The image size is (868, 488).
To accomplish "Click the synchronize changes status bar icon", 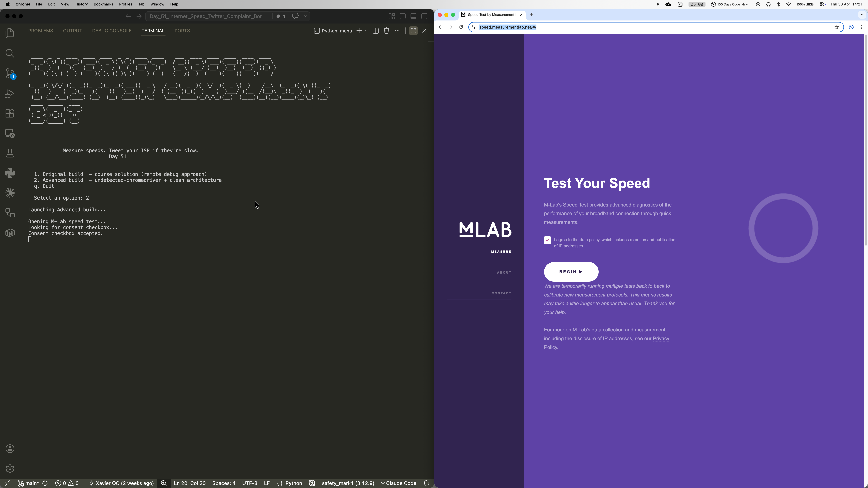I will 45,483.
